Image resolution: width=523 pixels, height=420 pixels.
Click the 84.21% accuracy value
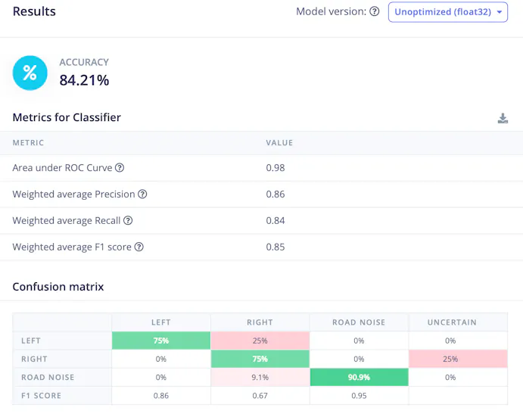tap(85, 79)
